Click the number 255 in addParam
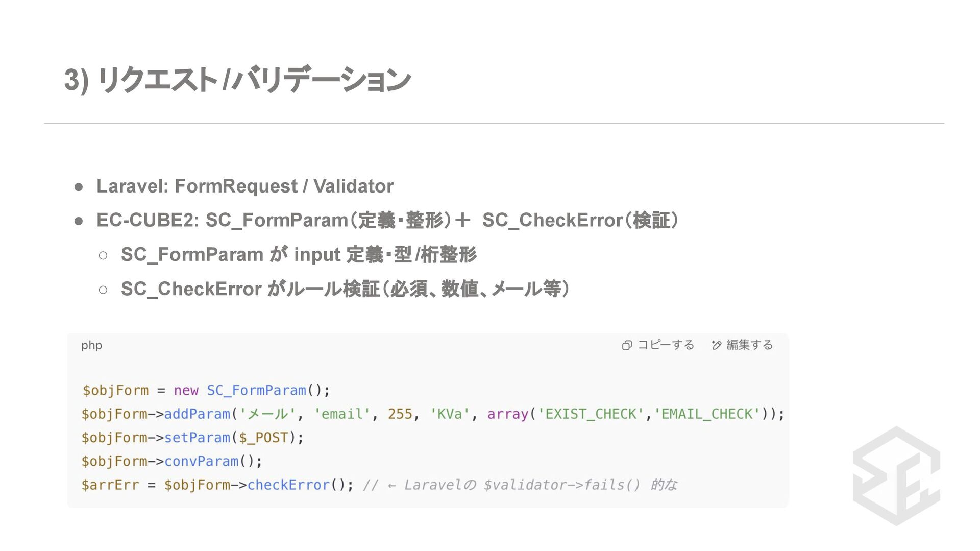The height and width of the screenshot is (551, 980). coord(400,414)
